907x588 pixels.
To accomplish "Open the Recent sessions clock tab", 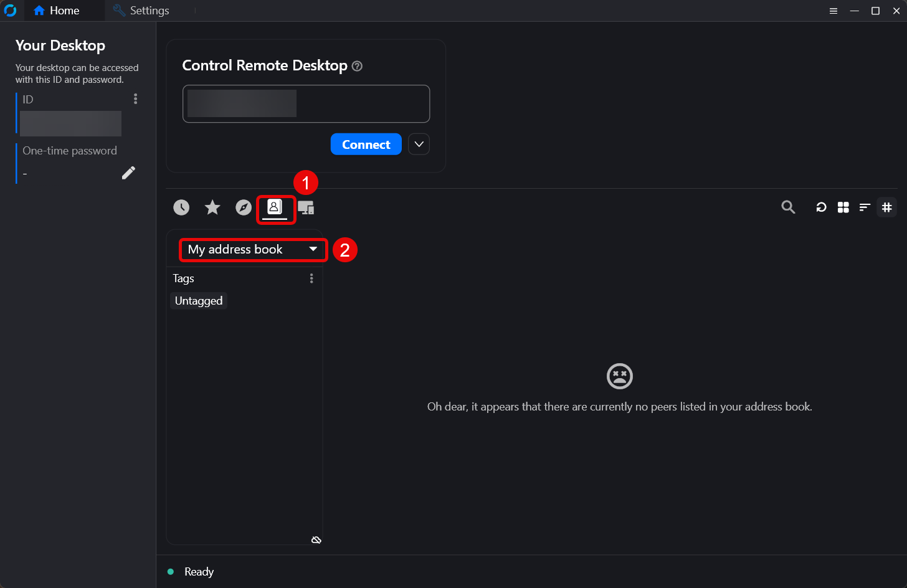I will [x=181, y=207].
